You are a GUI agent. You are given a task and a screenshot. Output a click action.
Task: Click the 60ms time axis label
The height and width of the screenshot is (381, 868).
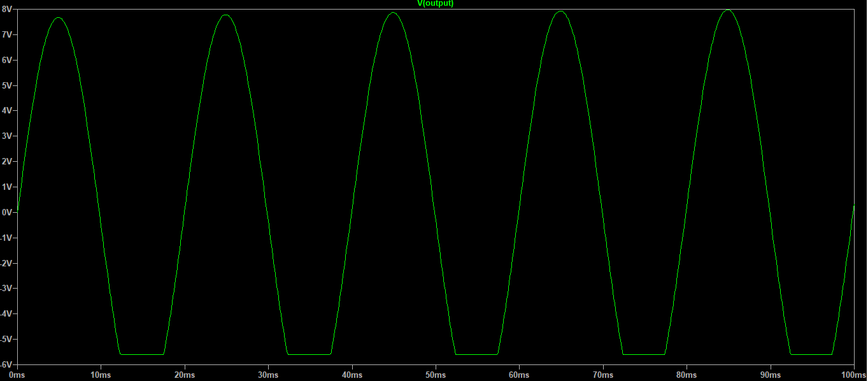[x=520, y=375]
